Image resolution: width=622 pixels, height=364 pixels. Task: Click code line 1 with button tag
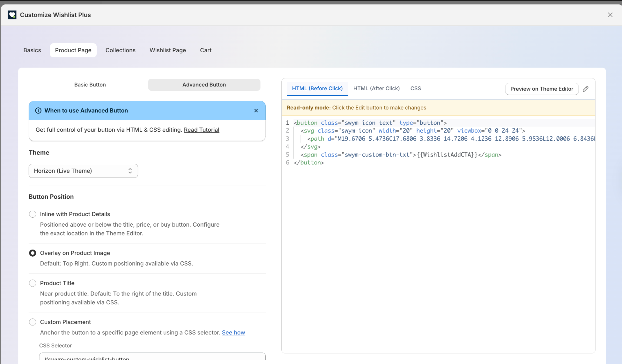coord(370,123)
